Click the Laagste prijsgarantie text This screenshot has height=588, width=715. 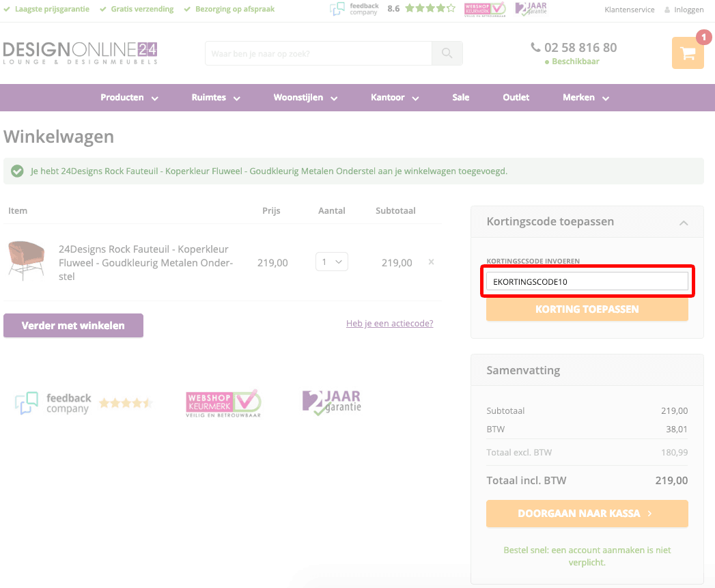point(52,9)
